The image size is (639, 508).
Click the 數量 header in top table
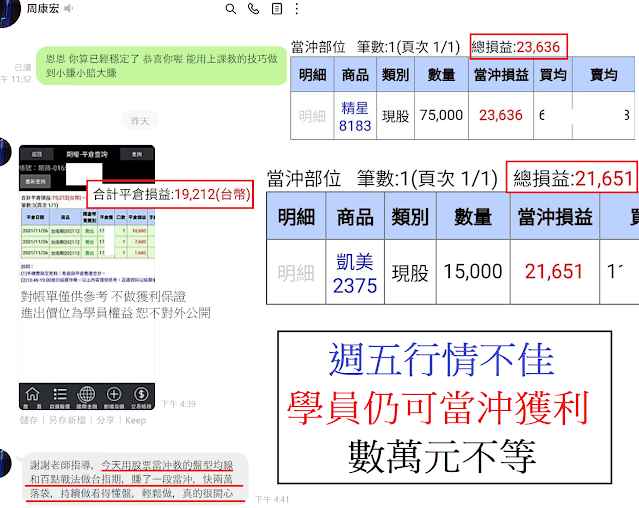point(441,75)
